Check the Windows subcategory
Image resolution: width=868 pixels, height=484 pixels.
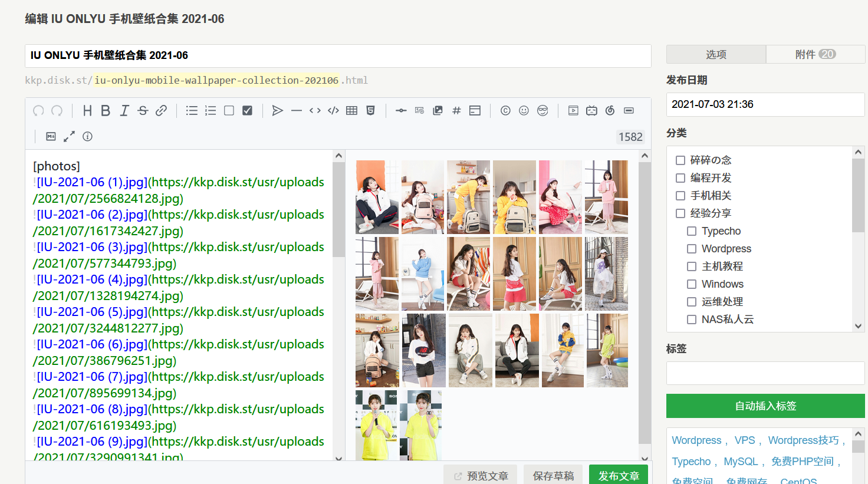[x=692, y=284]
